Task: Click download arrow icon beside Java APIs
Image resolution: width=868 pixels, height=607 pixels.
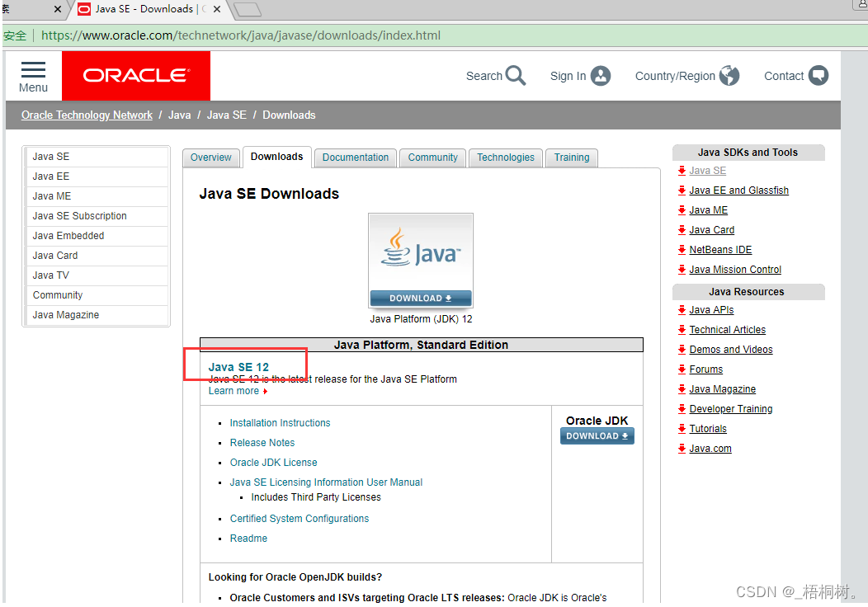Action: [x=682, y=310]
